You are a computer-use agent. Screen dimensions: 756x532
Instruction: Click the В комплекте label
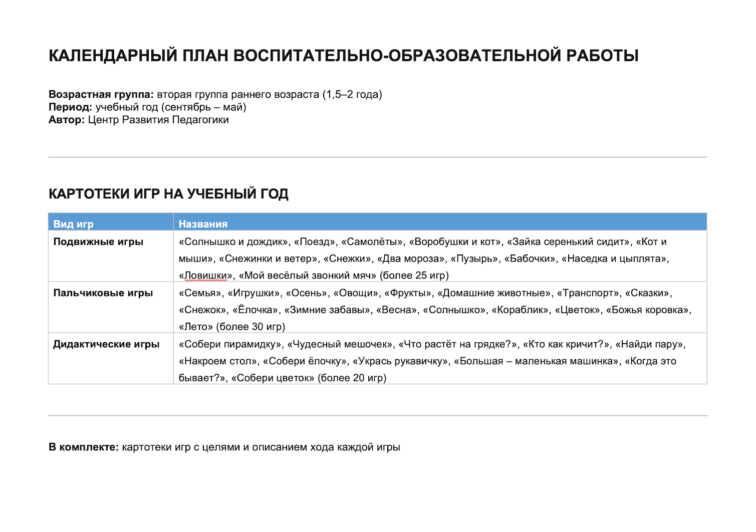click(84, 447)
